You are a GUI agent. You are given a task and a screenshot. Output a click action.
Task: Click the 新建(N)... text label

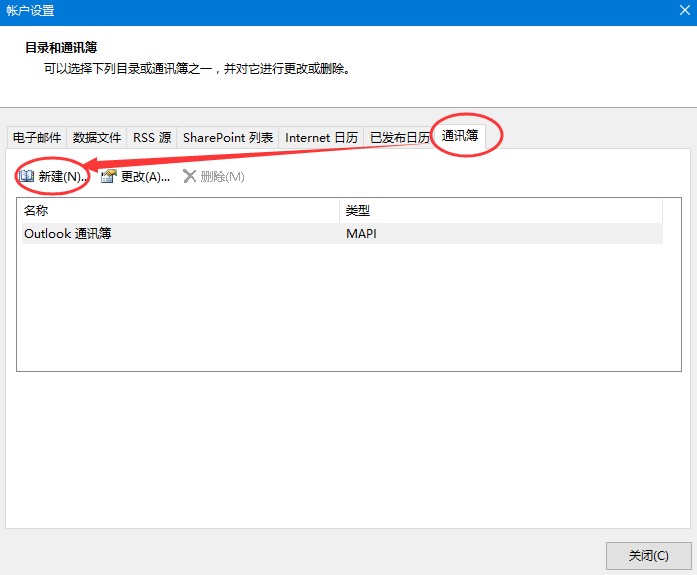click(62, 177)
